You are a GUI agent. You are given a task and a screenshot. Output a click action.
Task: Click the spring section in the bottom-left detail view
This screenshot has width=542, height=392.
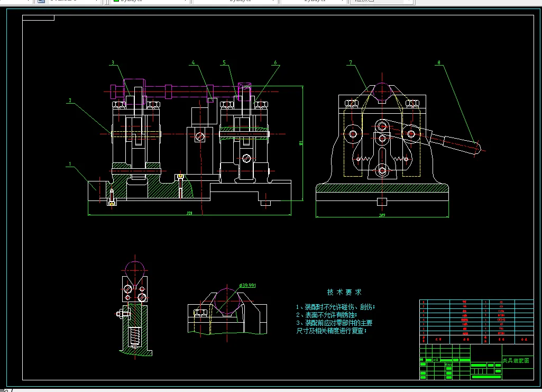click(135, 336)
